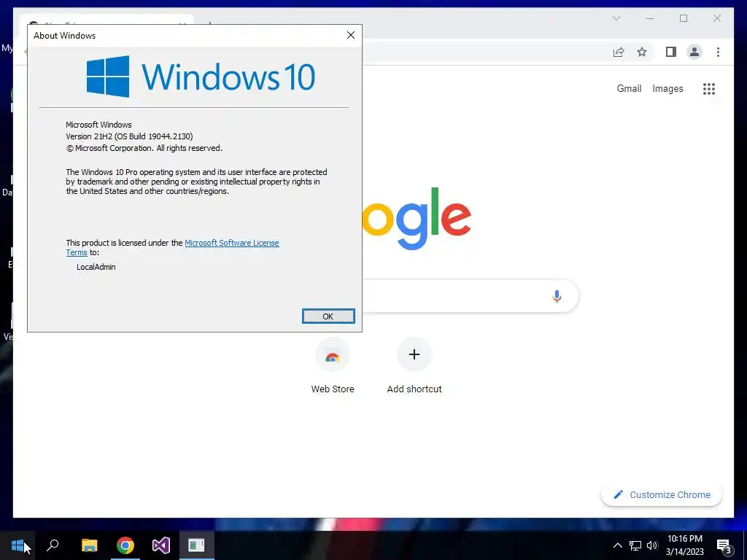The height and width of the screenshot is (560, 747).
Task: Click the Windows 10 logo in dialog
Action: [x=201, y=76]
